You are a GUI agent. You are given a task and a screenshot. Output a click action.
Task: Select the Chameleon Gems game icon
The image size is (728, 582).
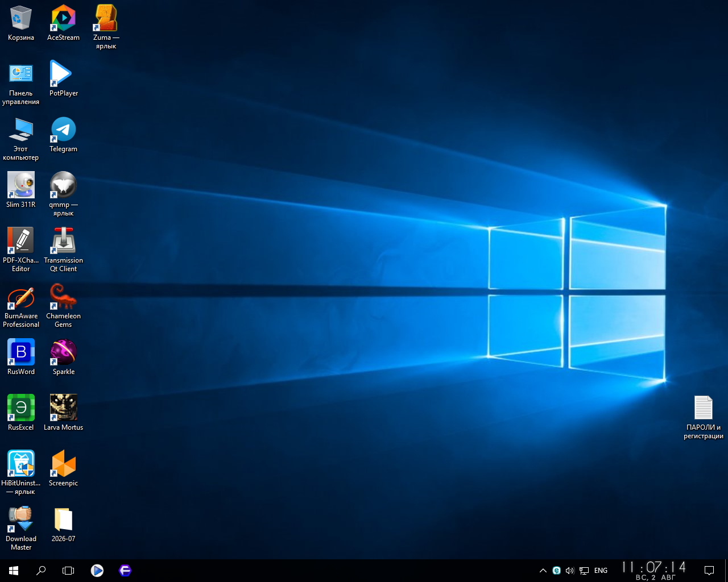(63, 306)
